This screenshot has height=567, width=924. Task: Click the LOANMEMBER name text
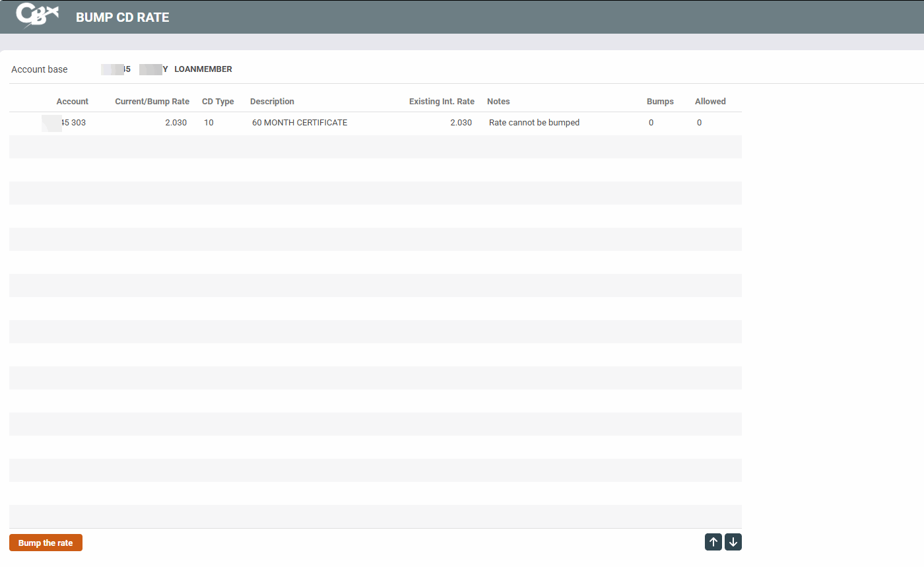point(203,69)
